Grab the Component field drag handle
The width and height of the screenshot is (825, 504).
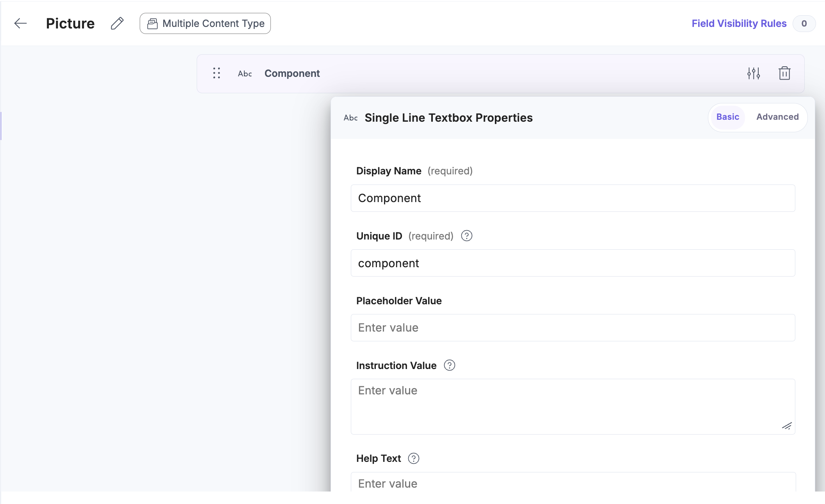(x=217, y=73)
